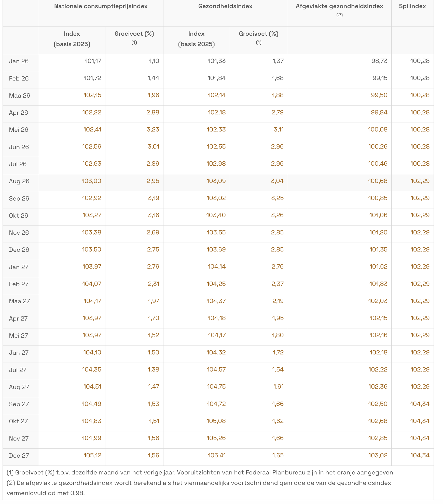
Task: Click consumer price index 103,00 for Aug 26
Action: [92, 181]
